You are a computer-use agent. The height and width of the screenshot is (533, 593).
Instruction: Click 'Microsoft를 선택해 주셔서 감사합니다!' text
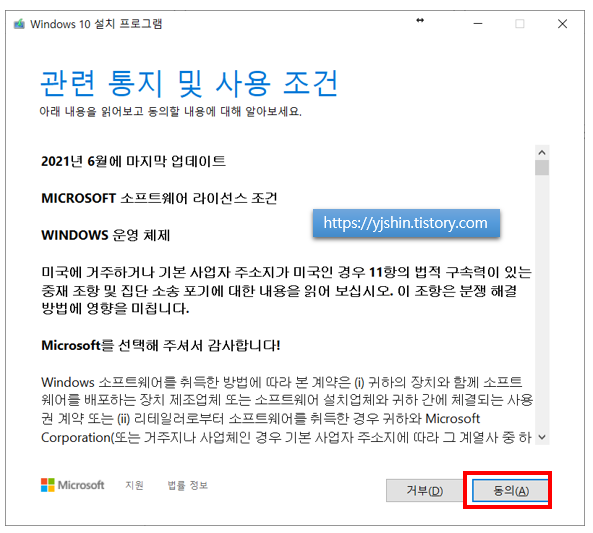[161, 345]
